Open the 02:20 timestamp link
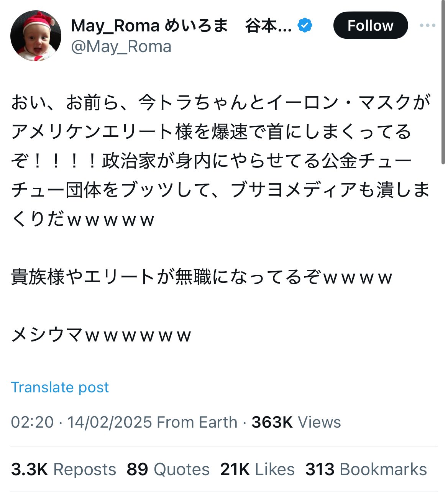Viewport: 448px width, 492px height. (x=32, y=422)
